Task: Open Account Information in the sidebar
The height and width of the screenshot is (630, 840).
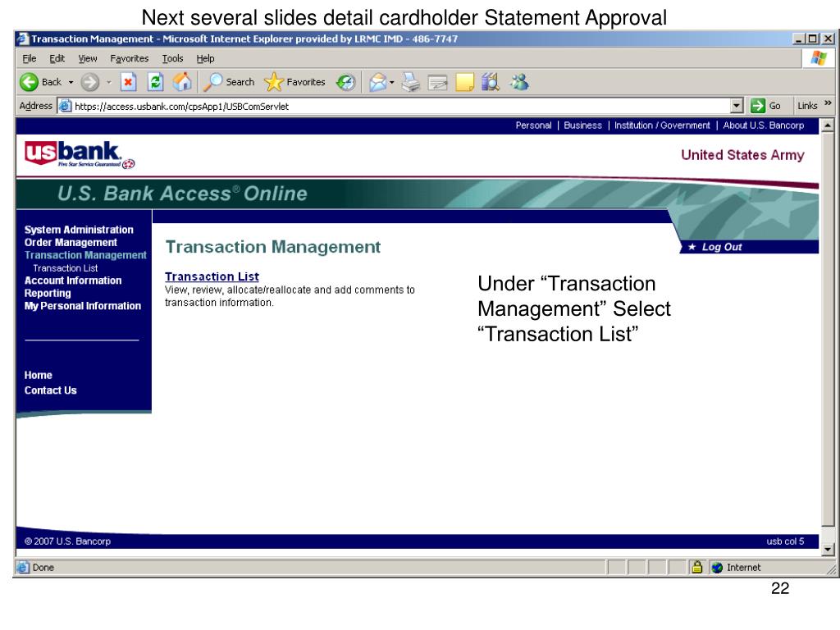Action: (73, 281)
